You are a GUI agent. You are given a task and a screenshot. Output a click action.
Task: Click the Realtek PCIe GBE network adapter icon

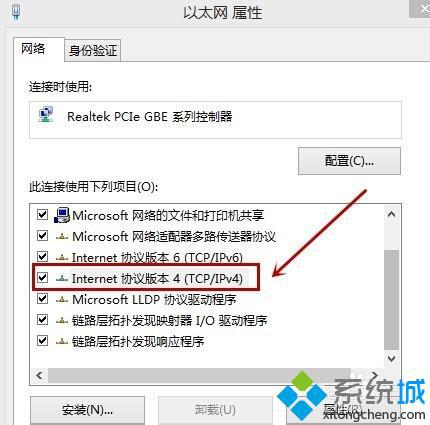[x=46, y=115]
